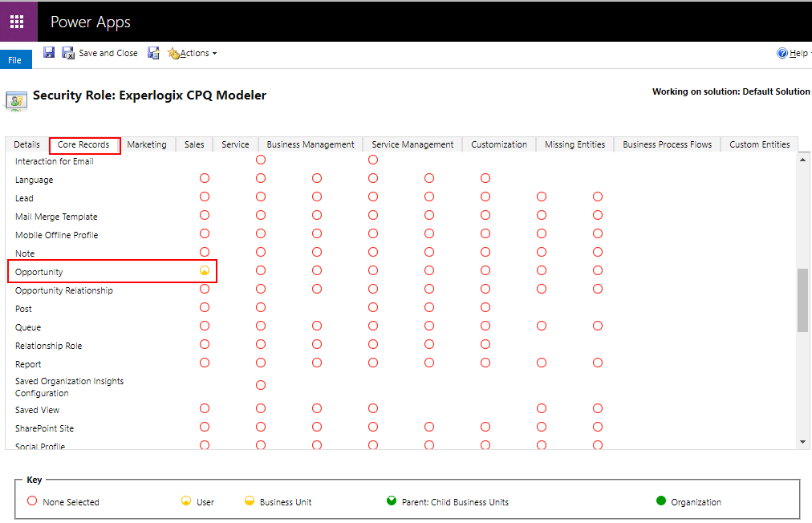
Task: Select the Customization tab
Action: tap(499, 144)
